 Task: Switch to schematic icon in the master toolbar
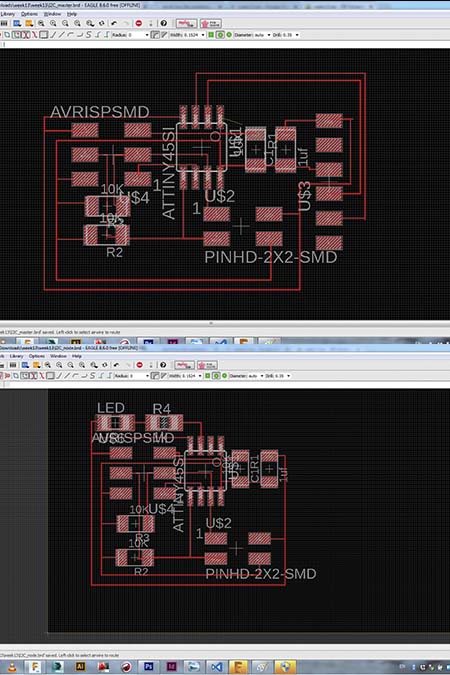pyautogui.click(x=17, y=23)
